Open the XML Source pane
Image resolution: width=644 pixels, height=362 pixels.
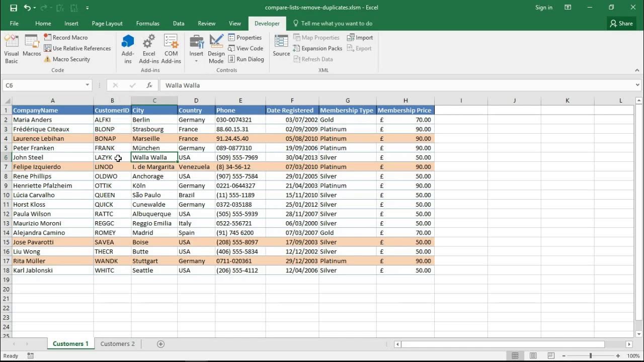pos(281,46)
